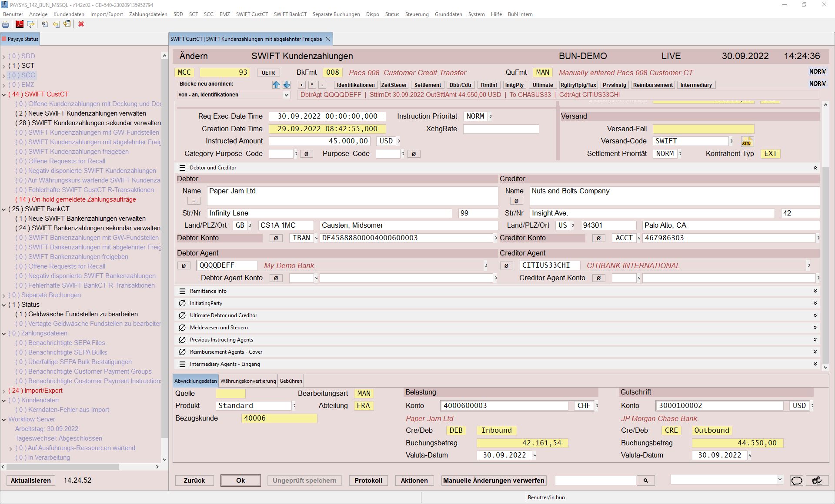Click the ø button beside Creditor Agent Konto
This screenshot has width=835, height=504.
pos(598,278)
